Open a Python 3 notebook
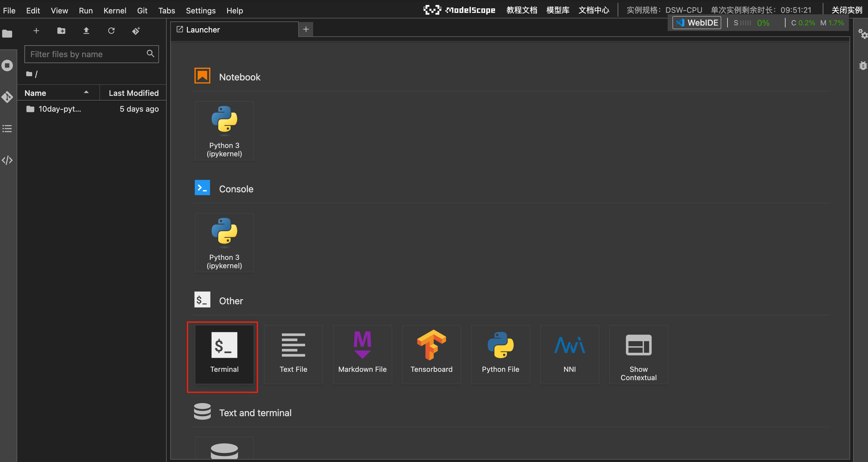 click(x=224, y=131)
